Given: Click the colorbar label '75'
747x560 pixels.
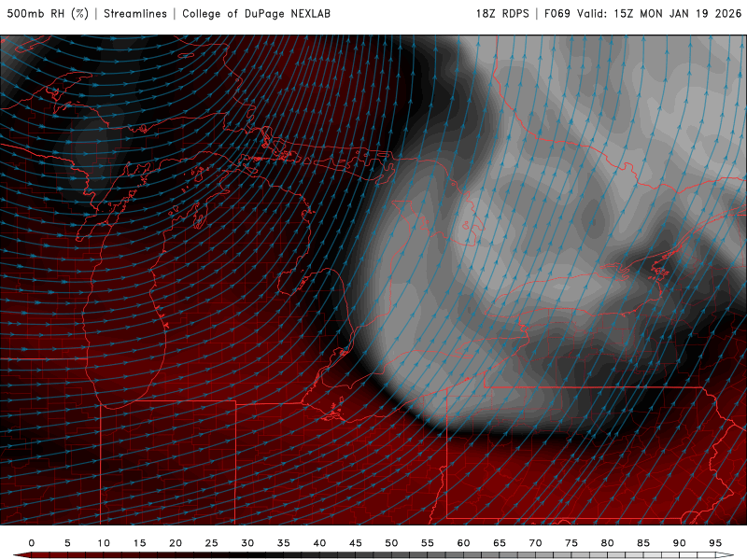Looking at the screenshot, I should (x=571, y=543).
